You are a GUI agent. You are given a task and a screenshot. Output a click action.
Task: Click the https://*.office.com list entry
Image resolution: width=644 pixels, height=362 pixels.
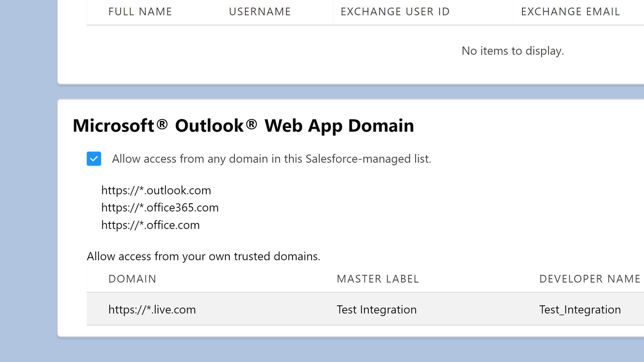(x=150, y=225)
